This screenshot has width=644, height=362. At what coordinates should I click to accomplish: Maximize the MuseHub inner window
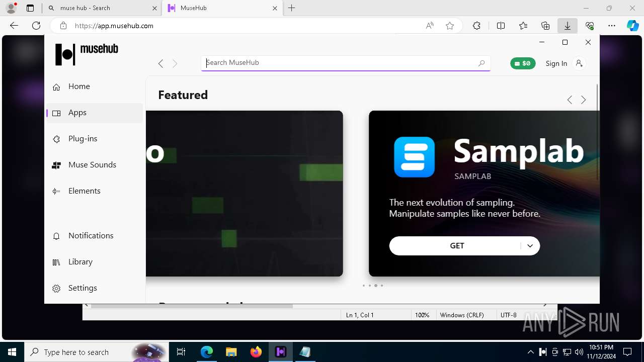(565, 42)
